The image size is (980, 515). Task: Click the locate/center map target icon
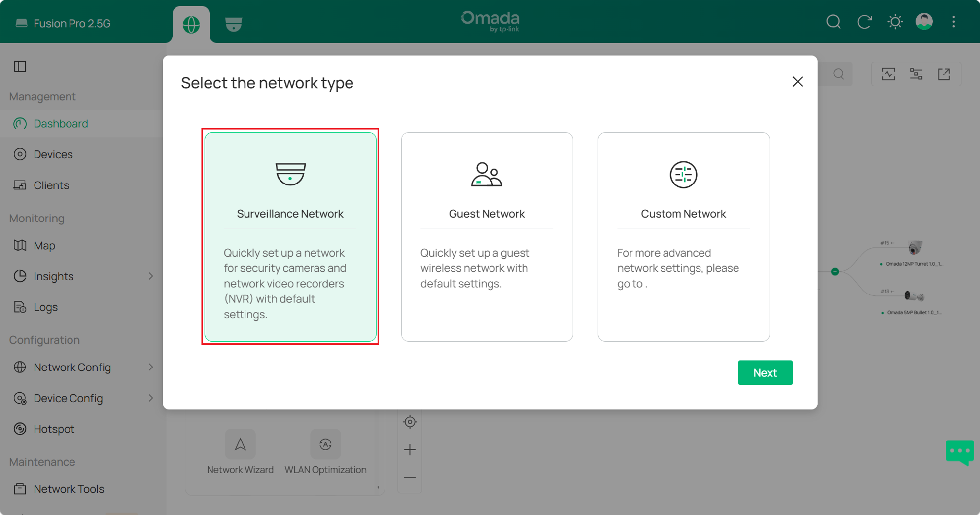coord(410,422)
